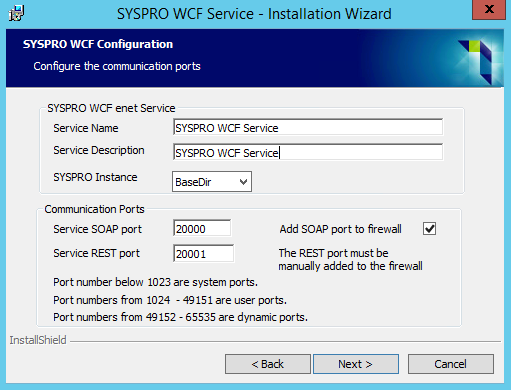Click the Communication Ports group title

[94, 209]
